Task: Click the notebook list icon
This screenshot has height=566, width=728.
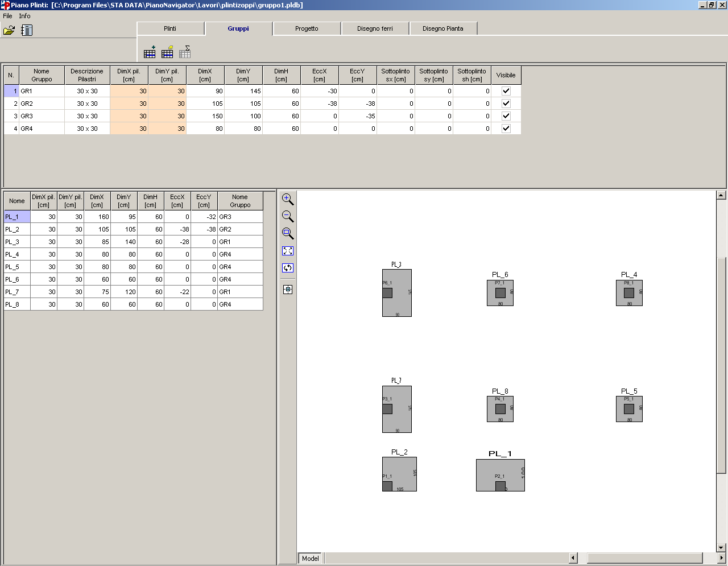Action: [27, 30]
